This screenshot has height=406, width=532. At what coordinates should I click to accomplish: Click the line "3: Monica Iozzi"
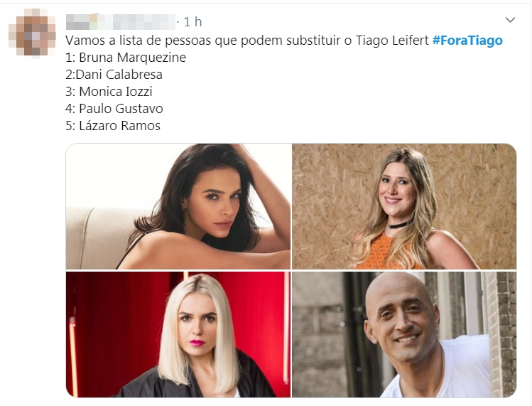point(109,92)
